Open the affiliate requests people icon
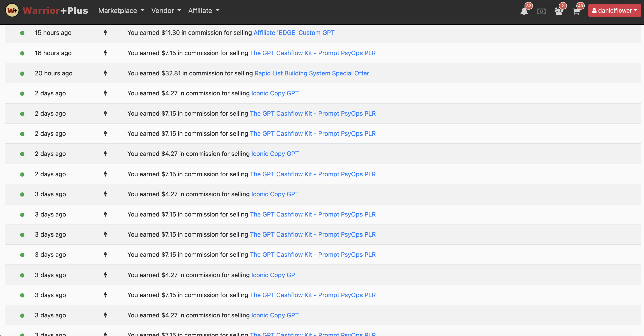The height and width of the screenshot is (336, 644). pos(558,11)
